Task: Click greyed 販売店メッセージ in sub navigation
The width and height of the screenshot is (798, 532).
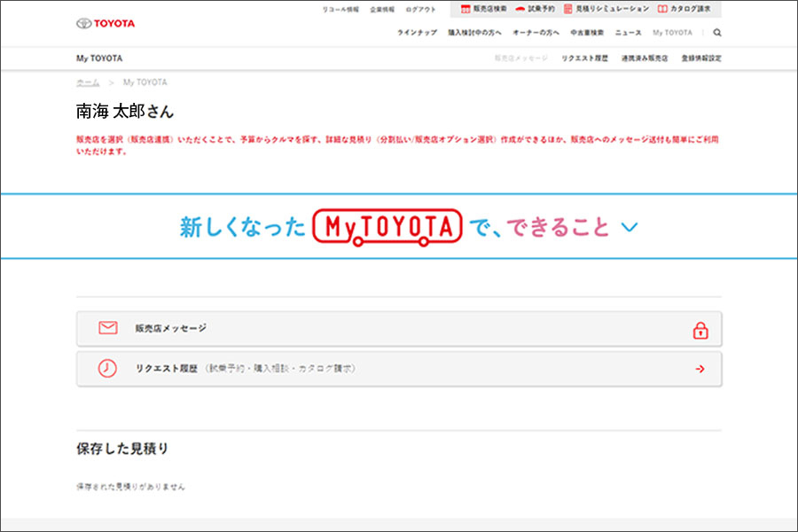Action: (521, 59)
